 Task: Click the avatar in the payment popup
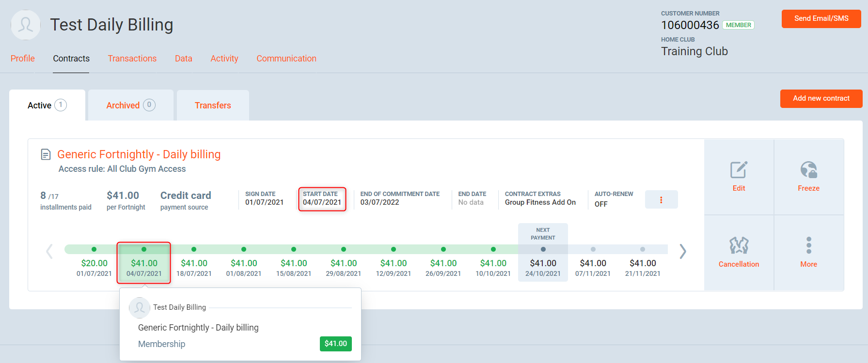click(140, 307)
